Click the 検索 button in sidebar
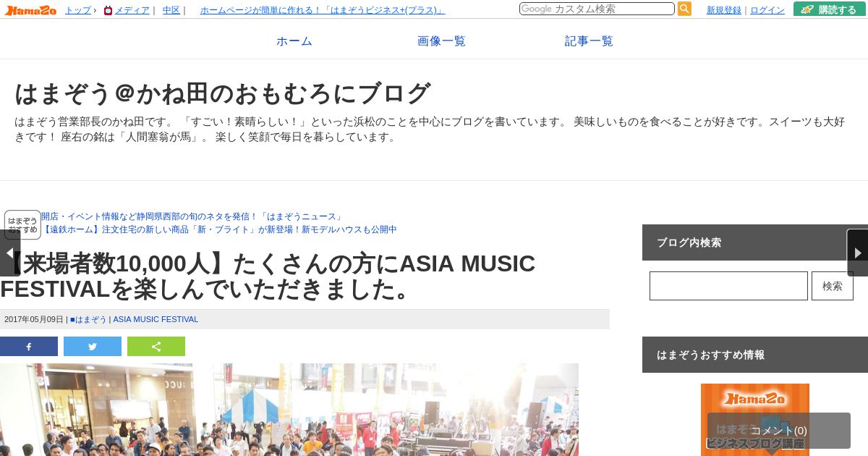This screenshot has width=868, height=456. pyautogui.click(x=833, y=286)
